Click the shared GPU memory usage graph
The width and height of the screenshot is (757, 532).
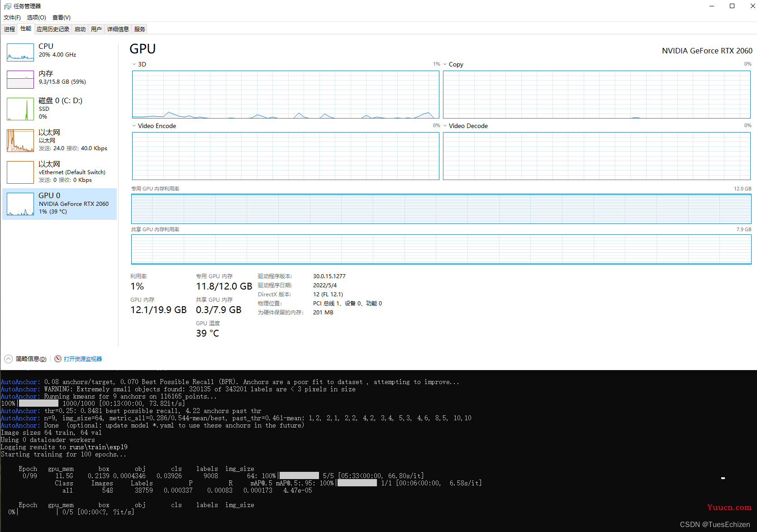pyautogui.click(x=441, y=249)
